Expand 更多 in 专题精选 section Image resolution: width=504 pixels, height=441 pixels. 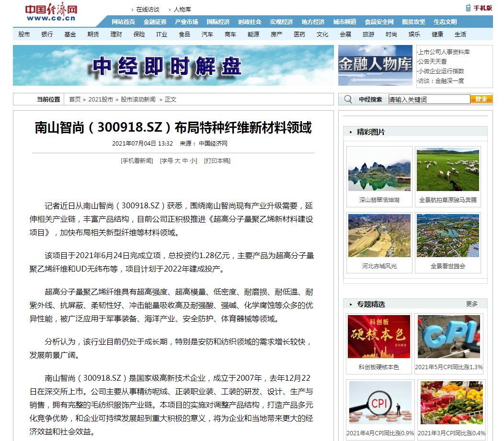tap(471, 304)
